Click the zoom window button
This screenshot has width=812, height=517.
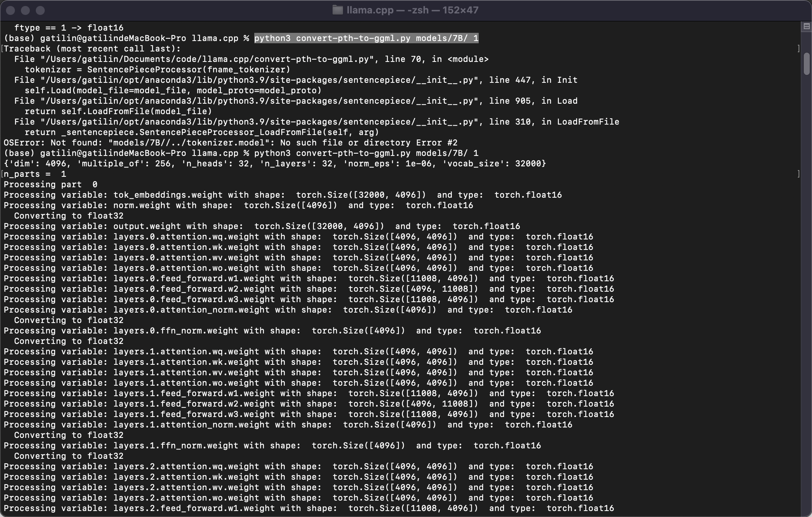click(x=40, y=10)
